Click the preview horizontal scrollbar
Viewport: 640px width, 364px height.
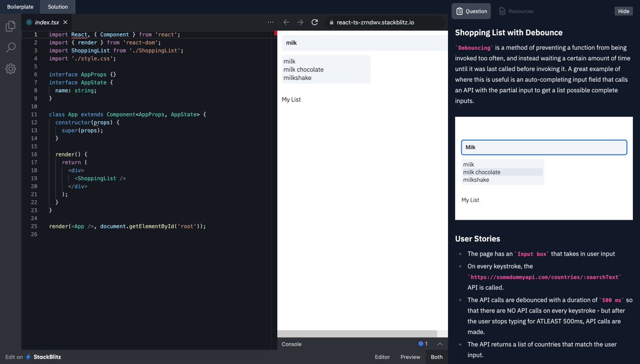tap(357, 334)
